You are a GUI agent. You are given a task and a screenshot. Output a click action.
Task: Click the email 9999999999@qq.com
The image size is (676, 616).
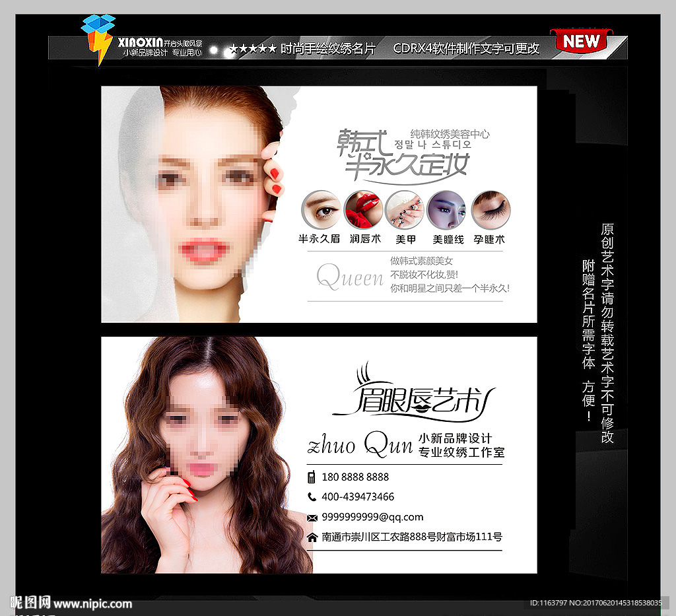(372, 517)
